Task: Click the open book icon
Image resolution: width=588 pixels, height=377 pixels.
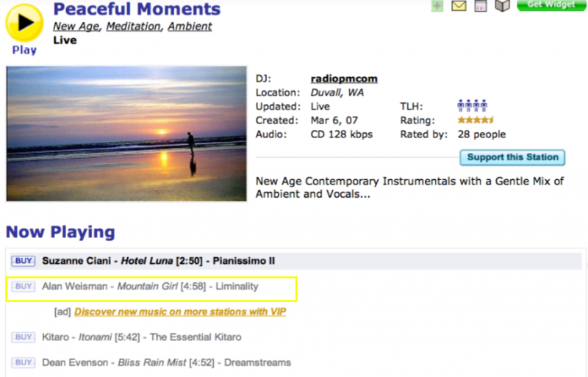Action: (x=502, y=6)
